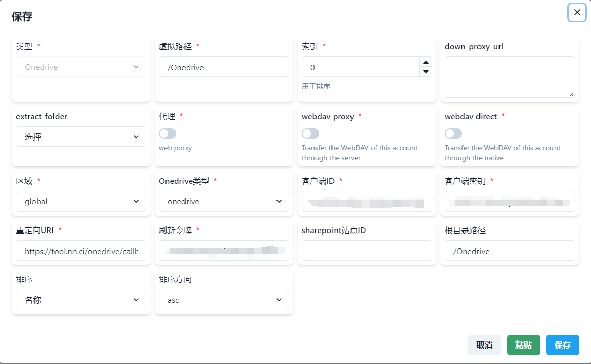Click the 保存 button to save settings
Viewport: 591px width, 364px height.
(562, 345)
